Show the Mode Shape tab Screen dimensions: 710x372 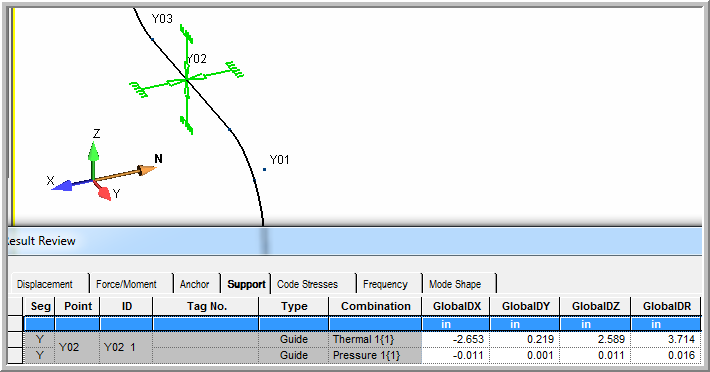455,284
